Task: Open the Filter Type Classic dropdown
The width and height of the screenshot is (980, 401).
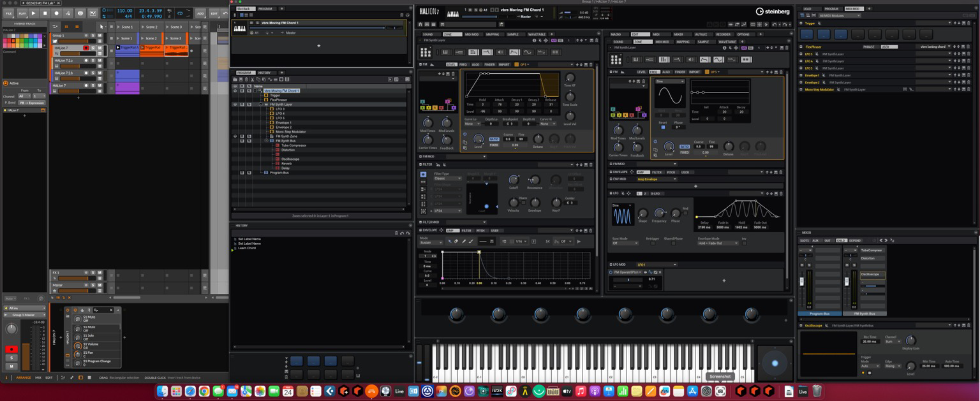Action: tap(448, 179)
